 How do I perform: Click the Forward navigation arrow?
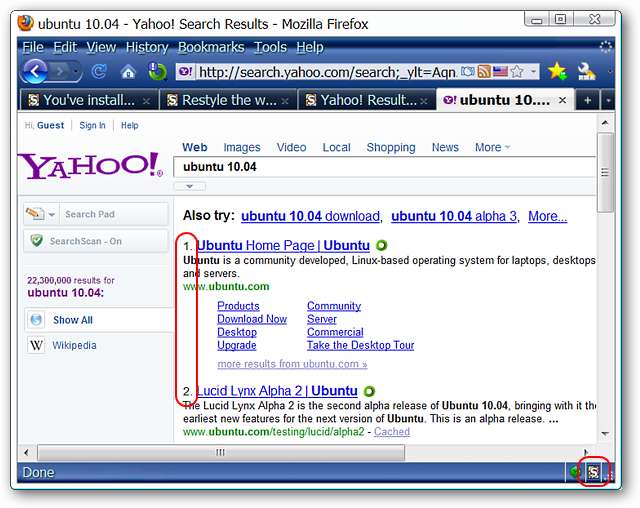[60, 72]
